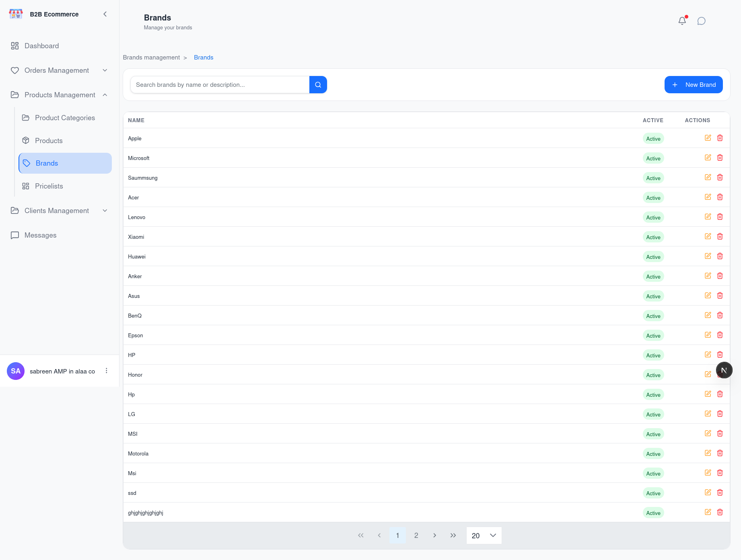Delete the Anker brand

pyautogui.click(x=720, y=276)
